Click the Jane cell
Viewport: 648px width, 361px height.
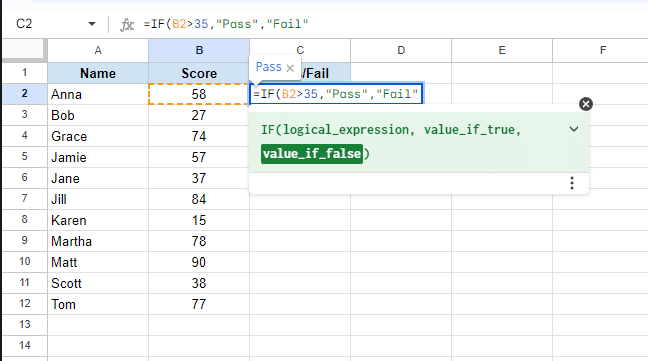coord(98,178)
